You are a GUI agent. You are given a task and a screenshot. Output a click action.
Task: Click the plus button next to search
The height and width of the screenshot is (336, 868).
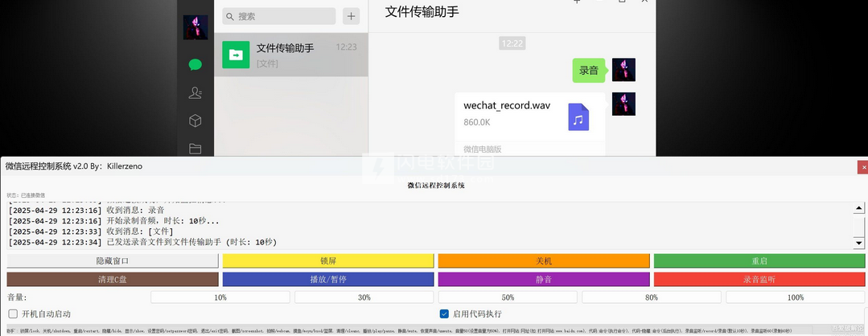351,16
